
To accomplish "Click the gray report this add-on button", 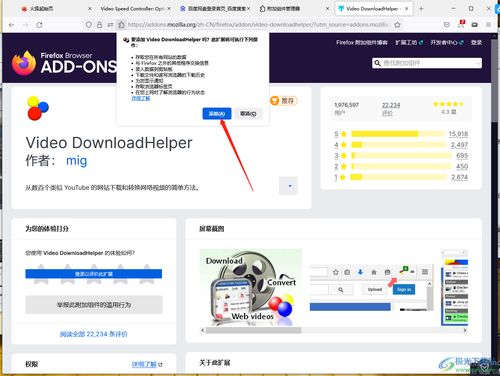I will 94,305.
